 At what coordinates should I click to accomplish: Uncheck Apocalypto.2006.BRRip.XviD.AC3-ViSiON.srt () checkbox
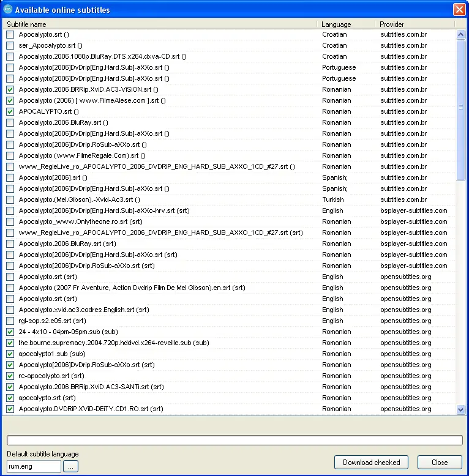(x=10, y=89)
